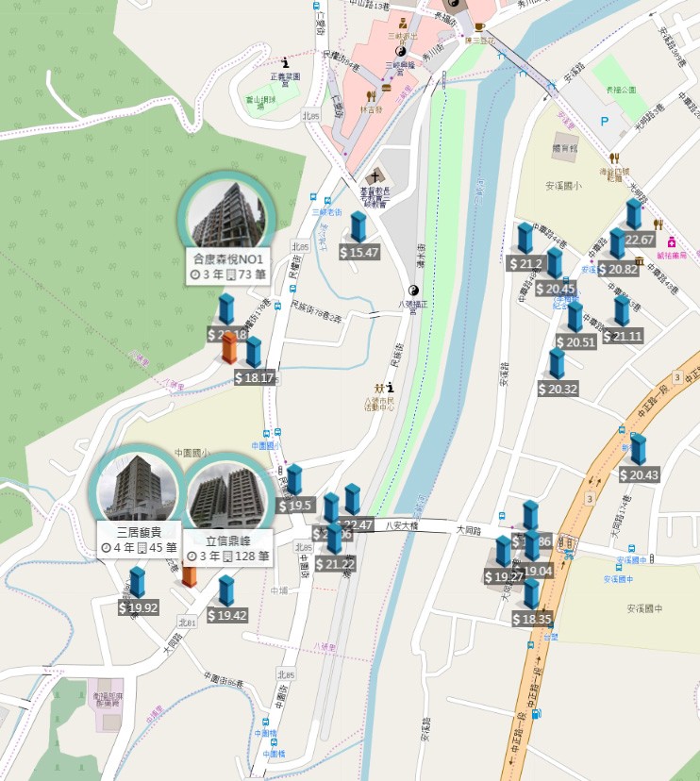
Task: Click the restaurant icon at 海鈴四號乾麵
Action: 614,158
